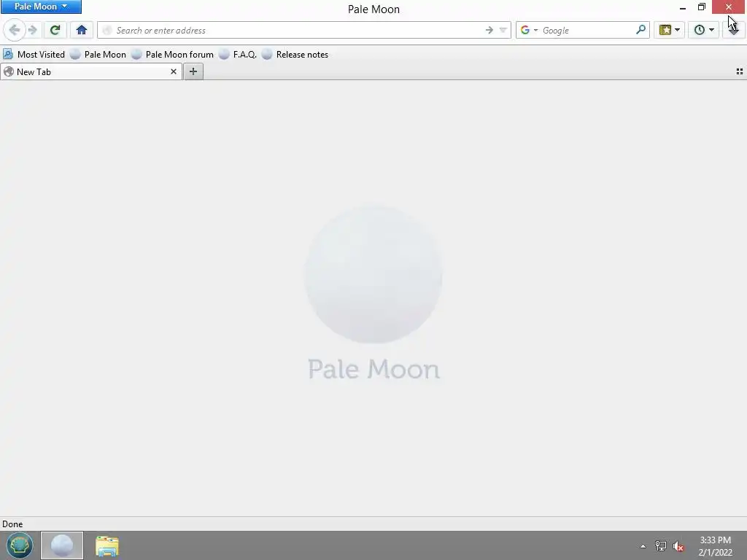Reload the current page
This screenshot has width=747, height=560.
pyautogui.click(x=55, y=30)
